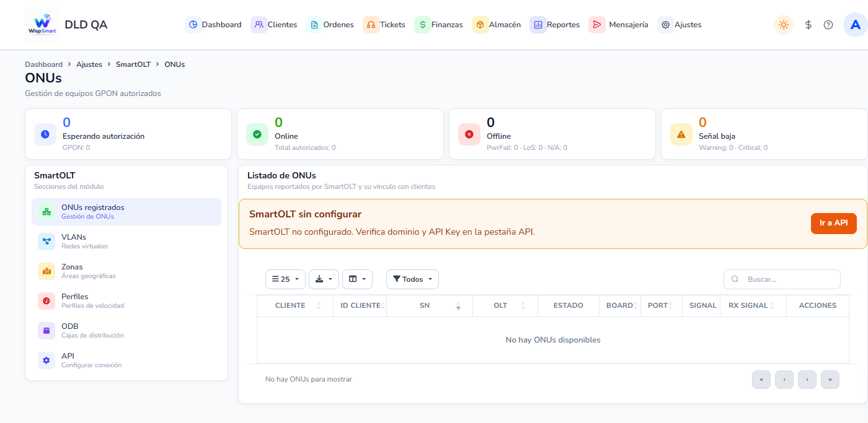Viewport: 868px width, 423px height.
Task: Open the Todos filter dropdown
Action: [412, 279]
